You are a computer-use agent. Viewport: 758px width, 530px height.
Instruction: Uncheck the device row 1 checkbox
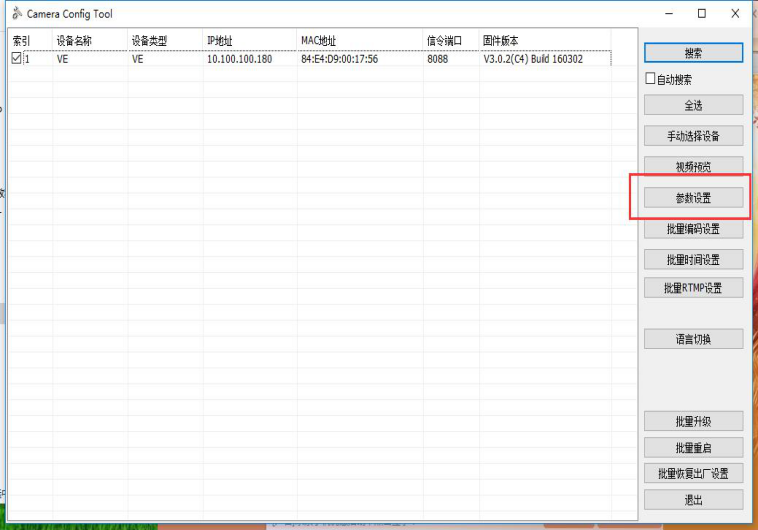16,59
